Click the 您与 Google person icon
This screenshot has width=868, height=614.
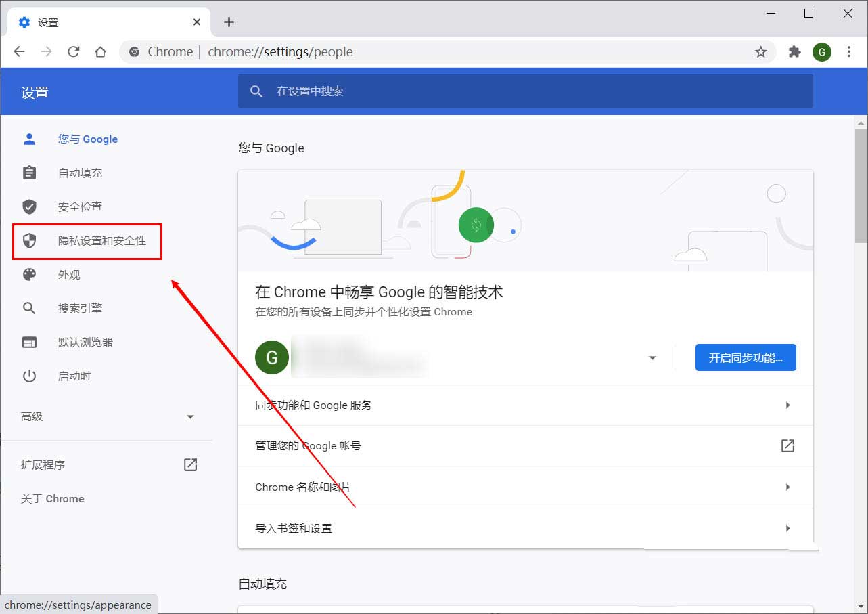(29, 139)
